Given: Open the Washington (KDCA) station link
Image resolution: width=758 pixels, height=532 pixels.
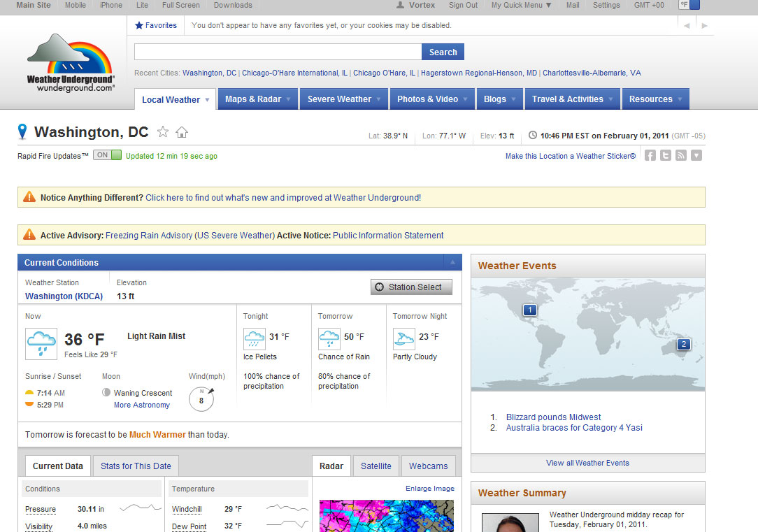Looking at the screenshot, I should click(64, 296).
